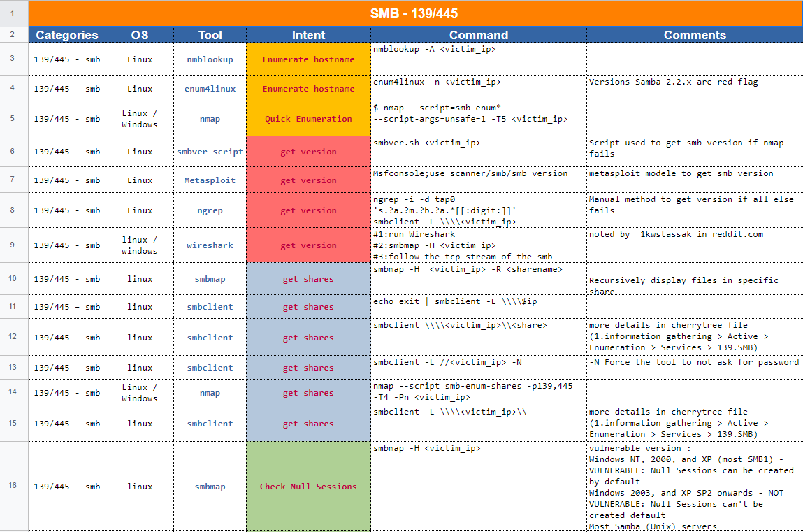Click row header 16 to select the row
This screenshot has width=803, height=532.
click(x=13, y=487)
